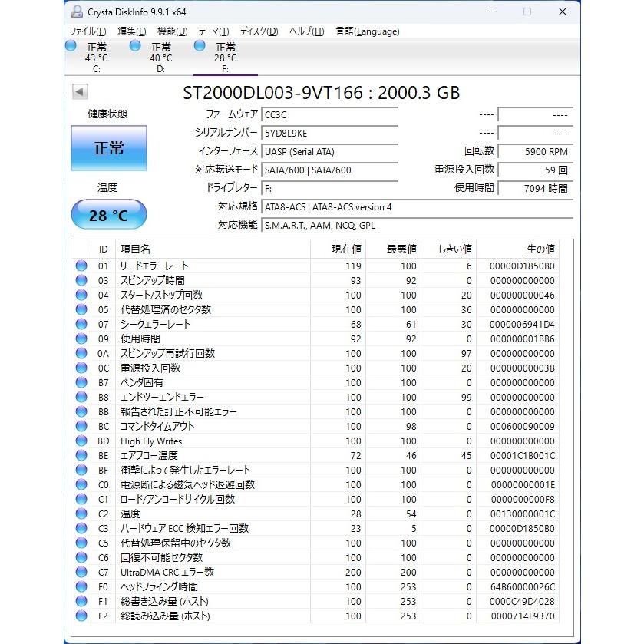Select the C: drive status orb
Viewport: 644px width, 644px height.
[x=71, y=45]
